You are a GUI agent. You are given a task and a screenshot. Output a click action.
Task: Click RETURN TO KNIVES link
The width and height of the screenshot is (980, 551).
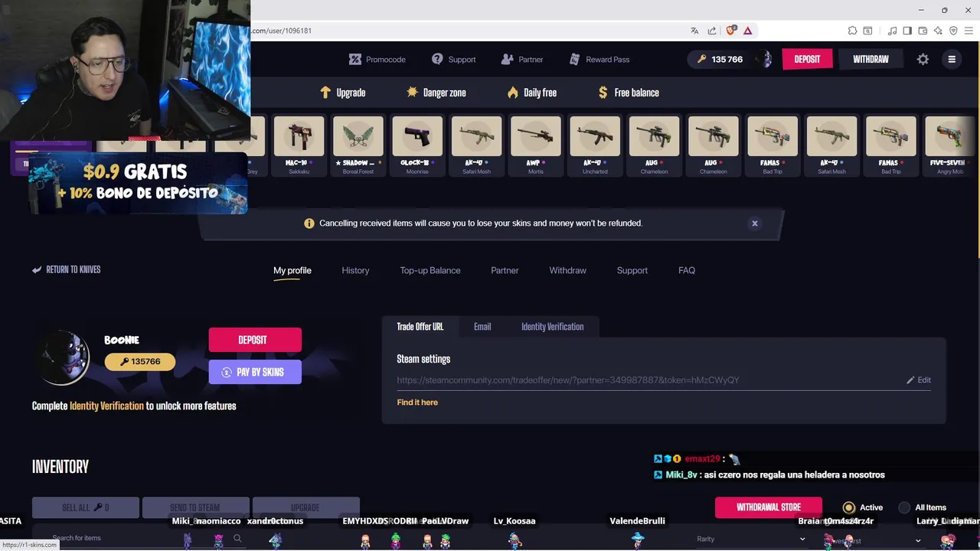[67, 269]
